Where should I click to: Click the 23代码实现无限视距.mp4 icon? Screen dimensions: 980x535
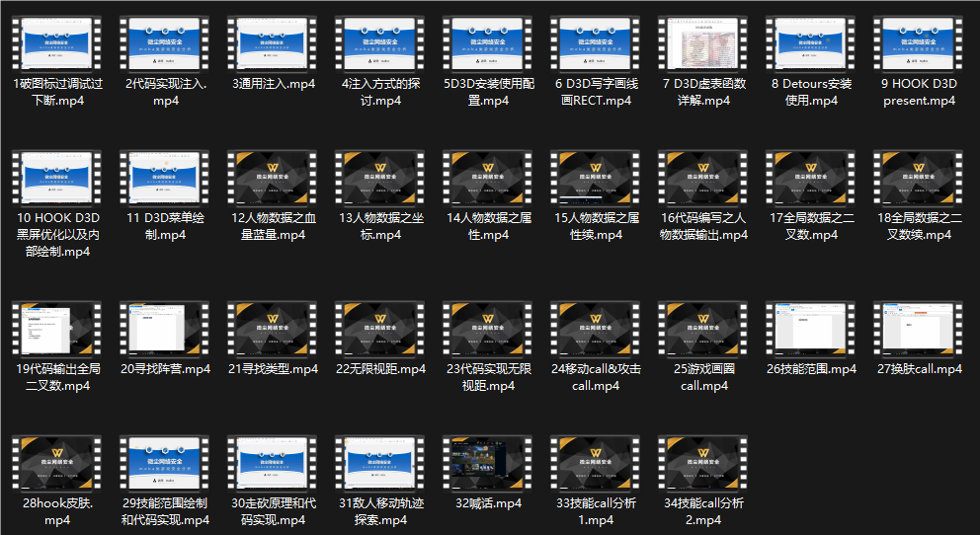point(488,329)
